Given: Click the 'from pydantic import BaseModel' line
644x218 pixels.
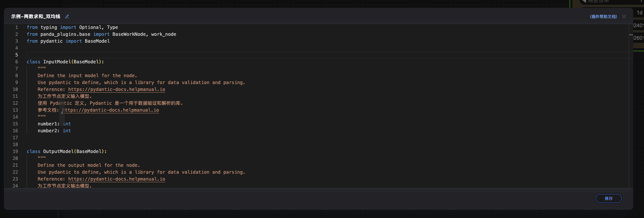Looking at the screenshot, I should [x=68, y=41].
